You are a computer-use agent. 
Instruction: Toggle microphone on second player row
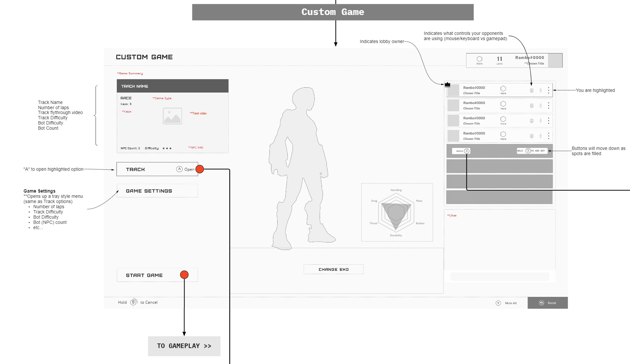[x=540, y=106]
